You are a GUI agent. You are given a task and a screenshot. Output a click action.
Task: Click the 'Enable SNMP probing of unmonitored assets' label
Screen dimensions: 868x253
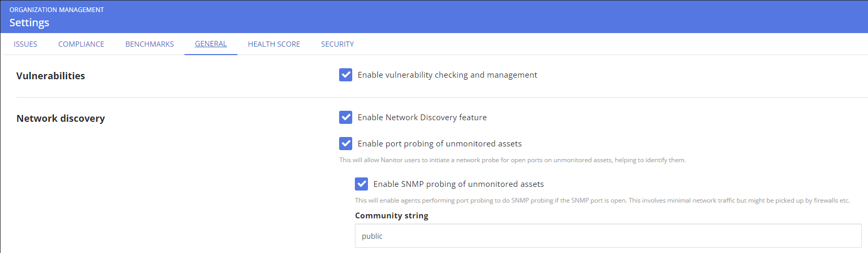click(459, 184)
